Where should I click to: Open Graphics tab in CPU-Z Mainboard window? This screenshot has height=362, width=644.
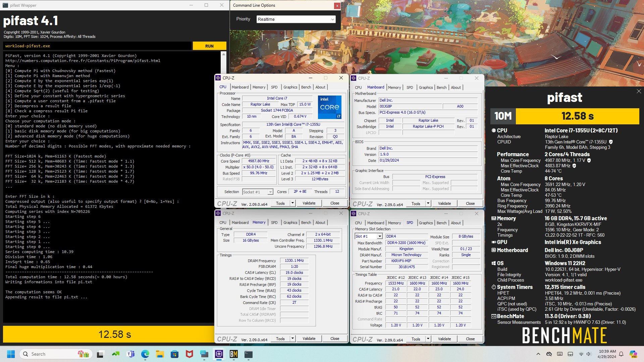(426, 87)
